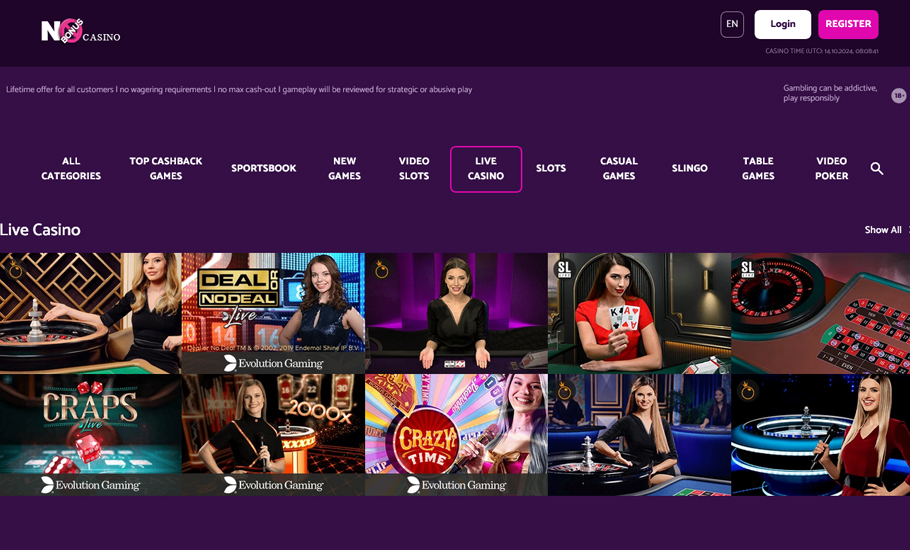The width and height of the screenshot is (910, 550).
Task: Open the Slots category
Action: pyautogui.click(x=551, y=168)
